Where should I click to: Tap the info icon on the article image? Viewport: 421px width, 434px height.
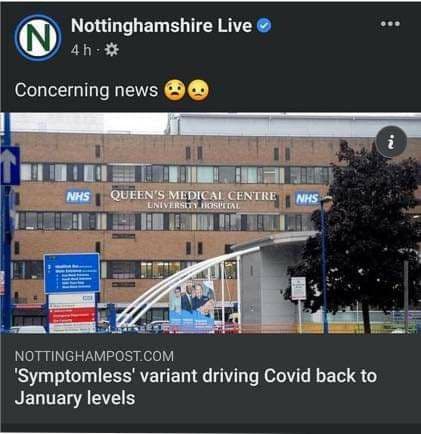[x=391, y=142]
